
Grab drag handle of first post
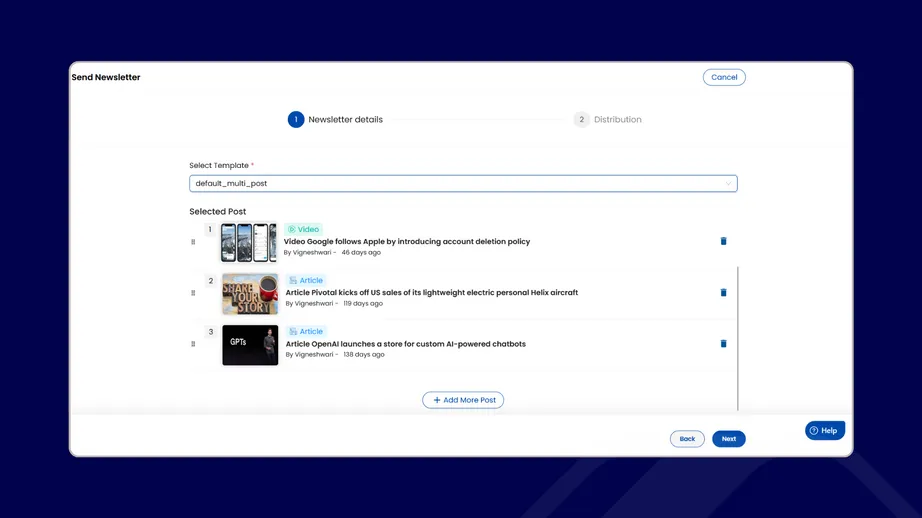(x=193, y=242)
